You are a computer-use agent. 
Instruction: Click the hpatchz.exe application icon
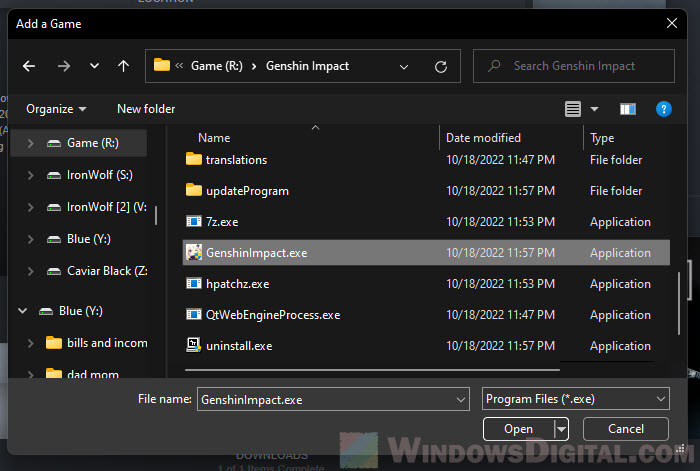tap(194, 283)
